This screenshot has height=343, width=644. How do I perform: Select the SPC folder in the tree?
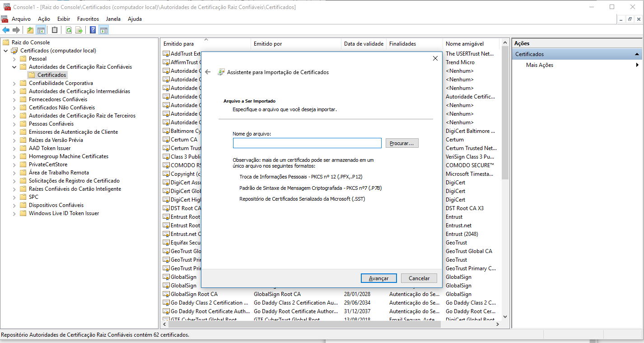(33, 197)
